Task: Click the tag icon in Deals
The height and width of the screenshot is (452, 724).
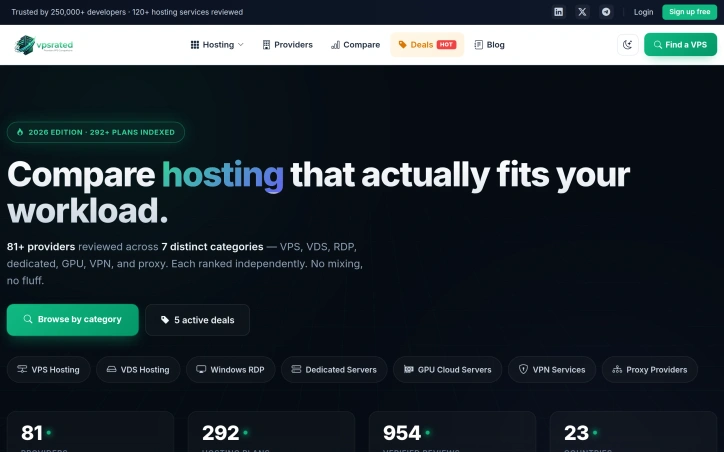Action: point(403,45)
